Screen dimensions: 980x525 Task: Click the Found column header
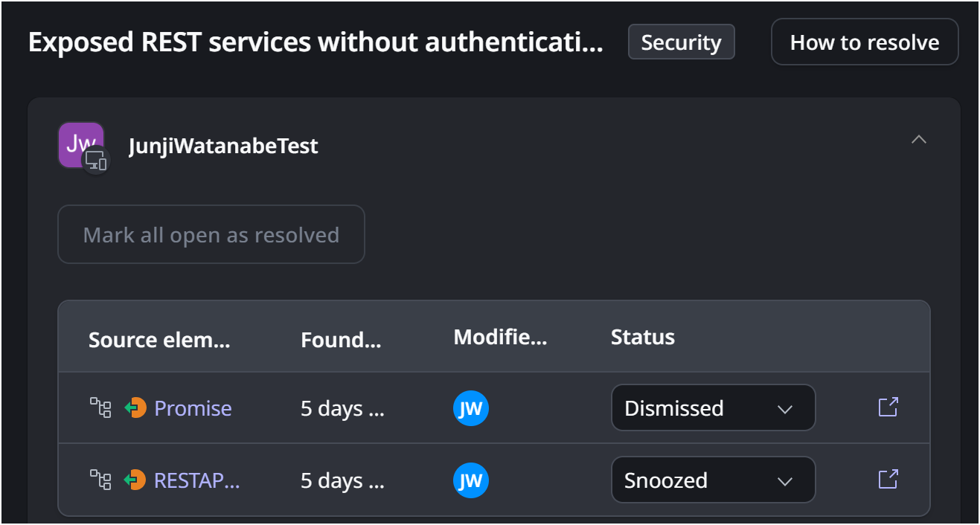click(x=341, y=341)
